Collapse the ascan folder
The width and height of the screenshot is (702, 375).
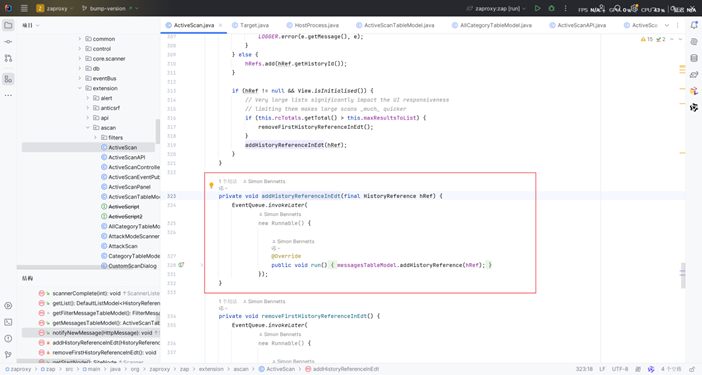coord(87,128)
